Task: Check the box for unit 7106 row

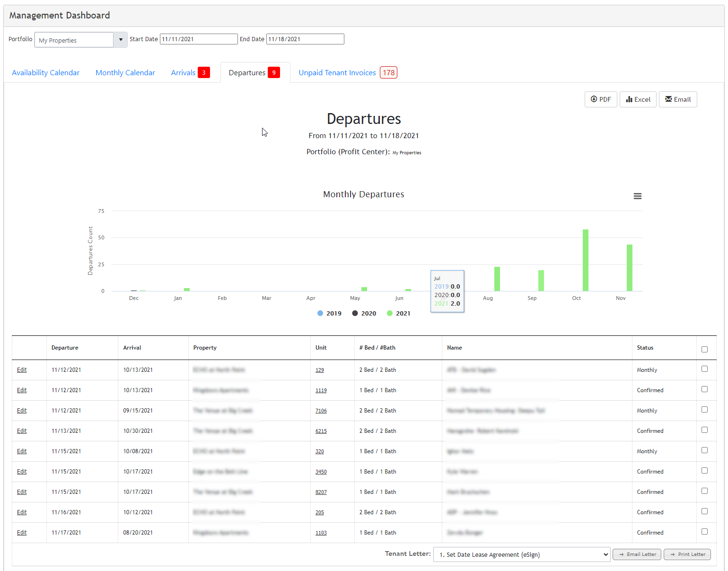Action: [705, 410]
